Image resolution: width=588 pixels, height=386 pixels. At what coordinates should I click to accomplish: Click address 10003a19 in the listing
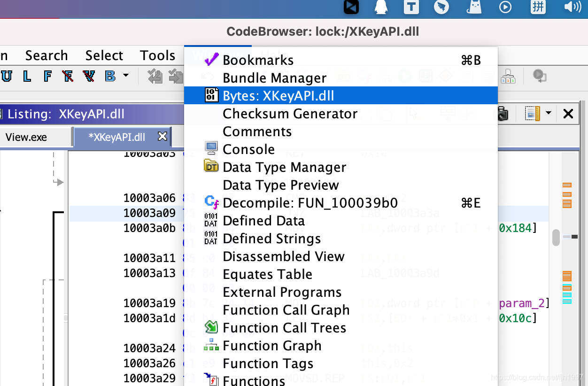[x=149, y=303]
